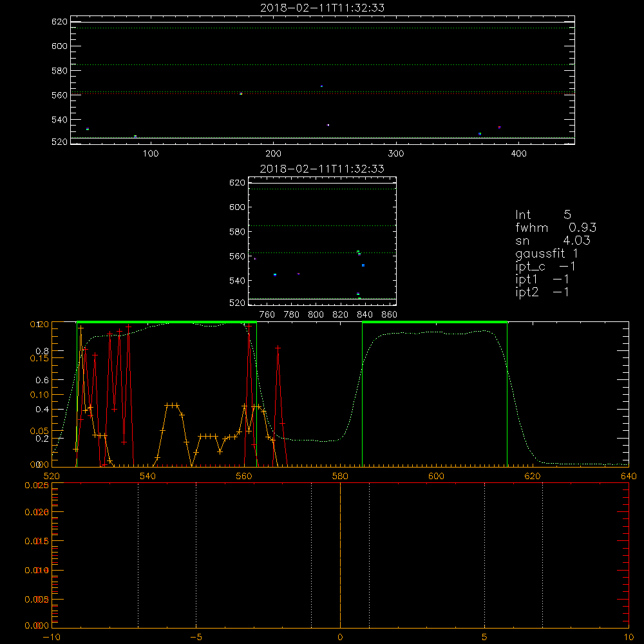This screenshot has width=644, height=644.
Task: Click x-axis label 100 in top plot
Action: [151, 154]
